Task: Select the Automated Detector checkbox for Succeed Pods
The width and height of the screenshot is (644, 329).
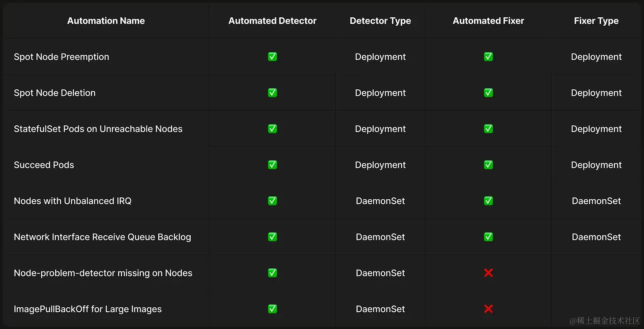Action: [x=272, y=165]
